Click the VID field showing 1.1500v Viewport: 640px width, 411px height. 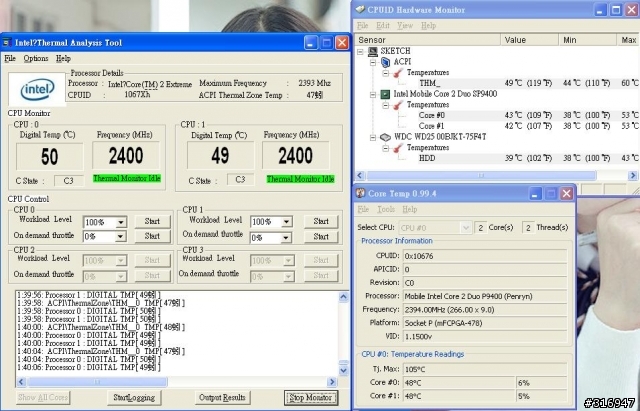[485, 337]
